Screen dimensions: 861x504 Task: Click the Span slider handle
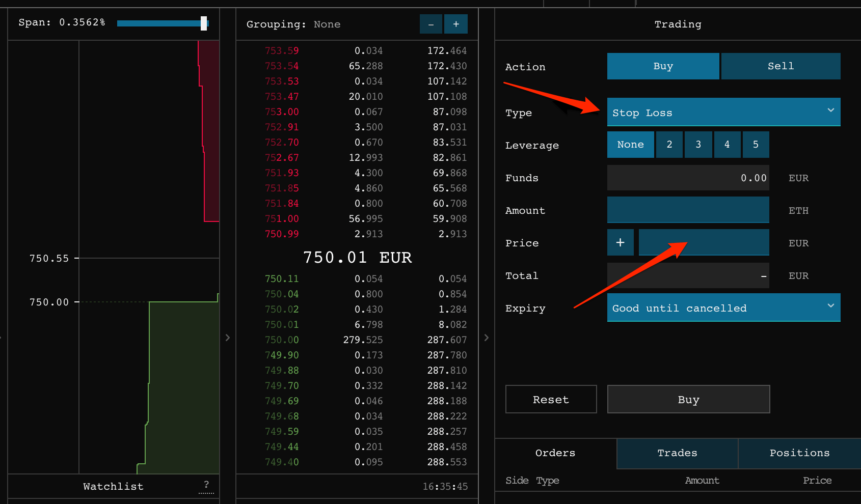coord(203,22)
